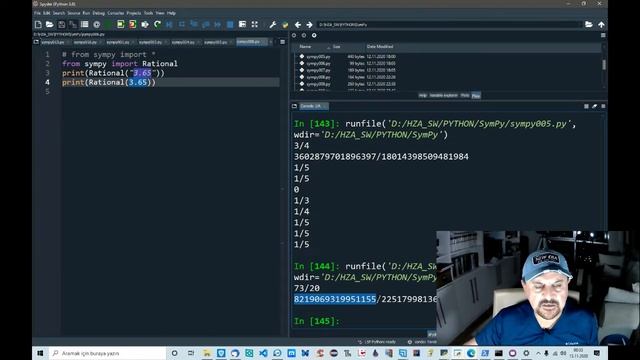Switch to the Help pane tab

tap(422, 96)
